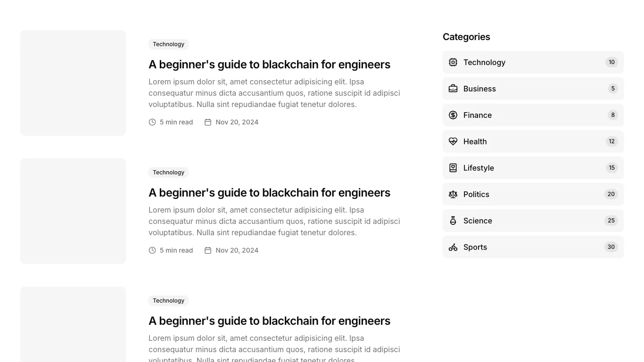Open the third blackchain article title
The height and width of the screenshot is (362, 644).
coord(269,321)
